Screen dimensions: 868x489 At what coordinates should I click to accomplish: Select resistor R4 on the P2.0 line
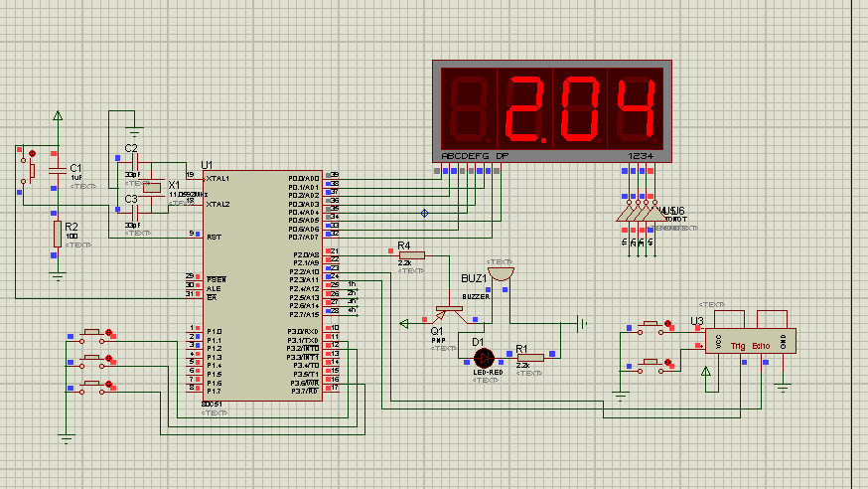tap(412, 255)
